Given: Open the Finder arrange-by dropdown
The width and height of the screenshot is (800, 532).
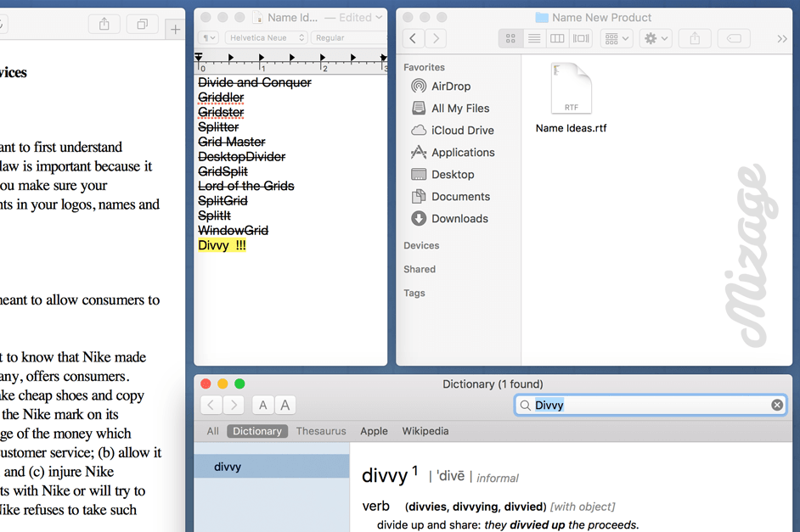Looking at the screenshot, I should tap(617, 38).
